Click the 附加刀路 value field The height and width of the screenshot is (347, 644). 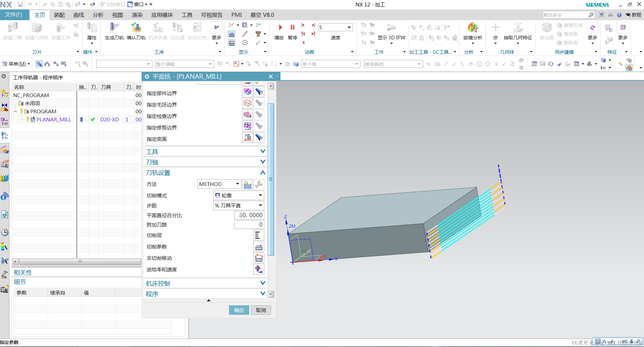pos(249,225)
